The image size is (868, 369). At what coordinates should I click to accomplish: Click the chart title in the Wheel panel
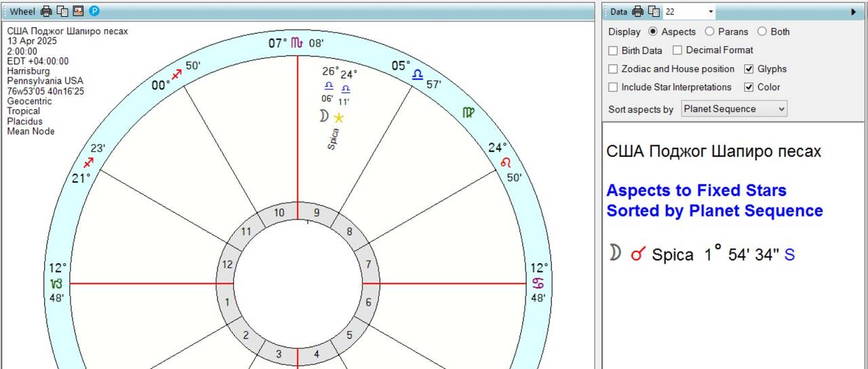(67, 31)
